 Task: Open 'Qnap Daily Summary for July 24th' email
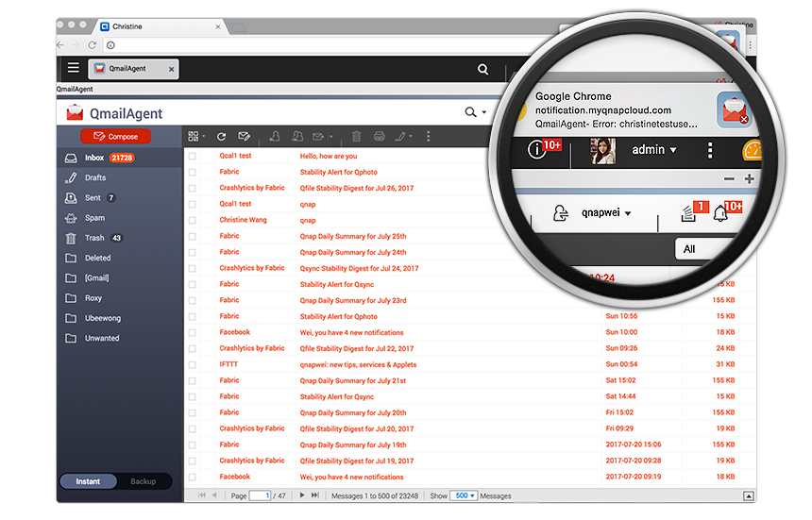(353, 253)
